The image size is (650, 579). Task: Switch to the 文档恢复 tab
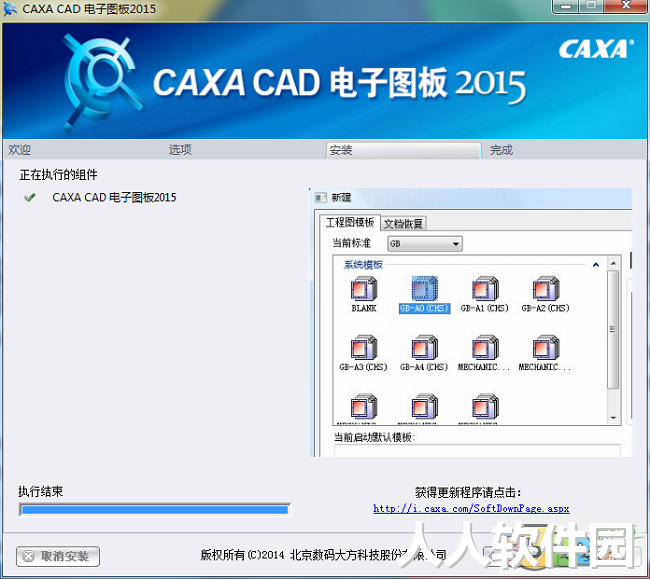(x=403, y=224)
